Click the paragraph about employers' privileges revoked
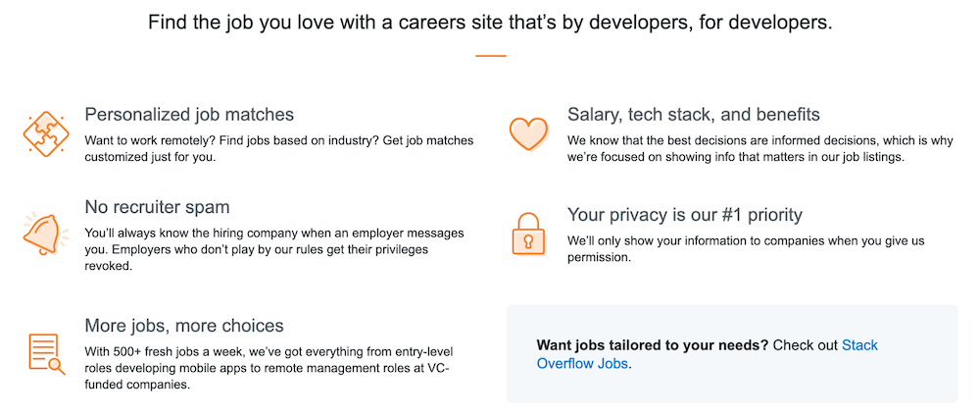980x416 pixels. (274, 249)
